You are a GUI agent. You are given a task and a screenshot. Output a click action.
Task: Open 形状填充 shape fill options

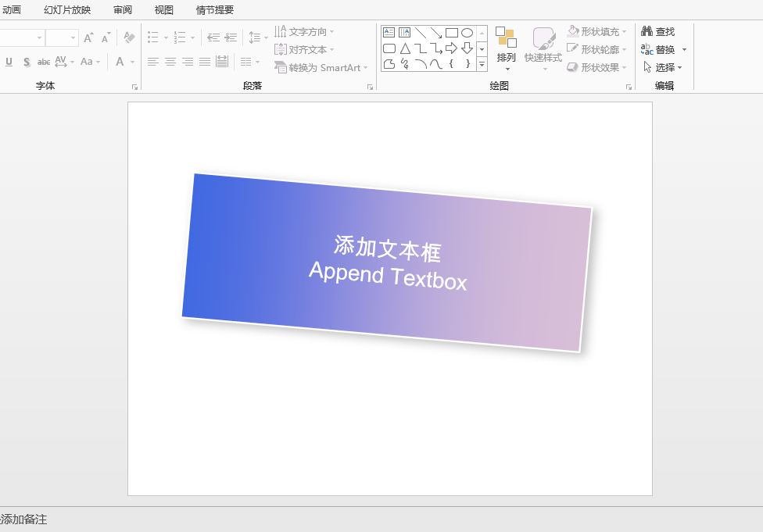pyautogui.click(x=597, y=31)
